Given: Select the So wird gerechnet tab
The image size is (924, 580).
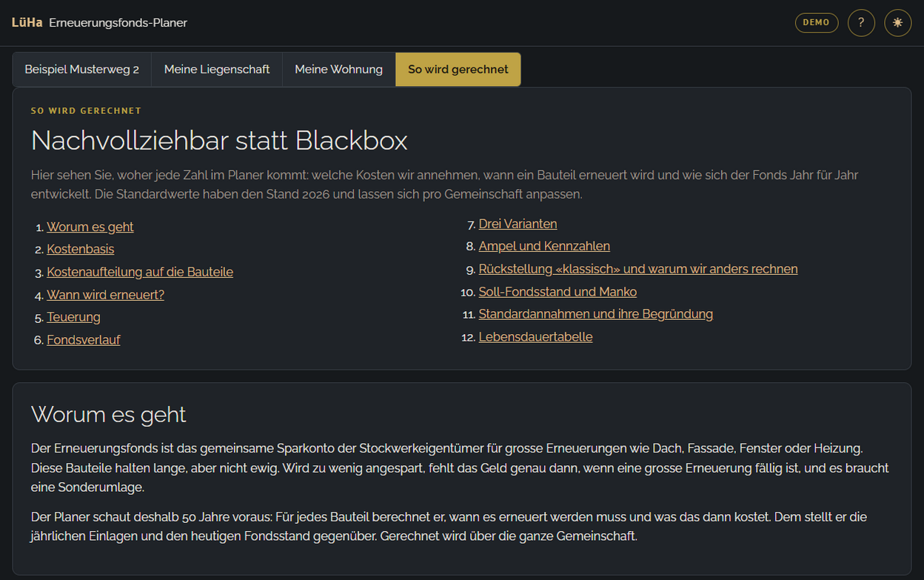Looking at the screenshot, I should pyautogui.click(x=458, y=70).
